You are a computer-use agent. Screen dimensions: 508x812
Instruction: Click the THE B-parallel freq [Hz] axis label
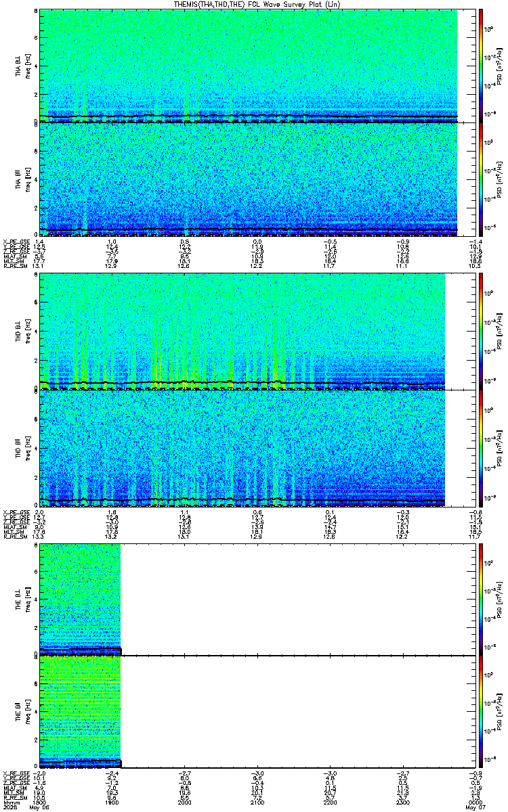point(28,711)
